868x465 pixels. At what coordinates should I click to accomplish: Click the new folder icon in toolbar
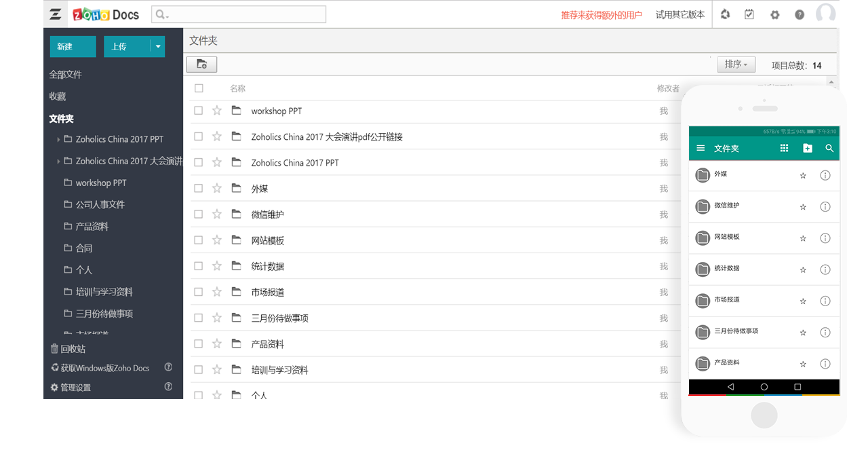[201, 64]
